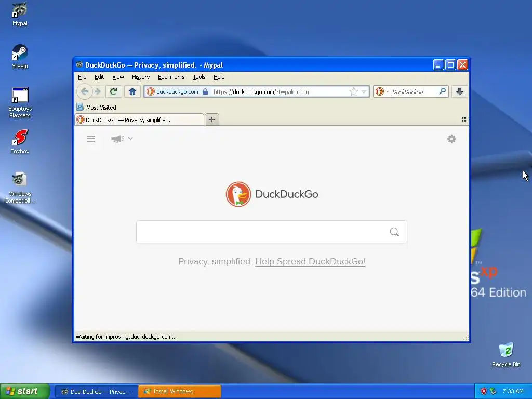Select the DuckDuckGo browser tab
Viewport: 532px width, 399px height.
[139, 120]
